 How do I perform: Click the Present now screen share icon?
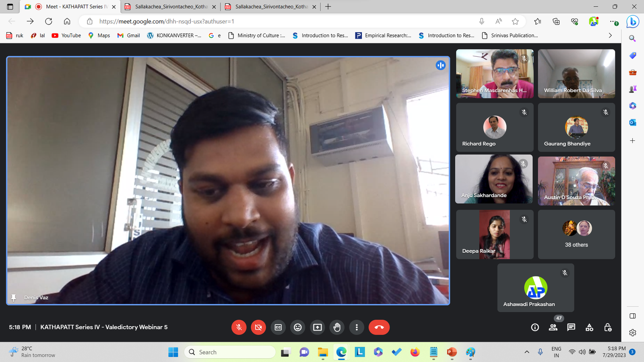click(318, 327)
